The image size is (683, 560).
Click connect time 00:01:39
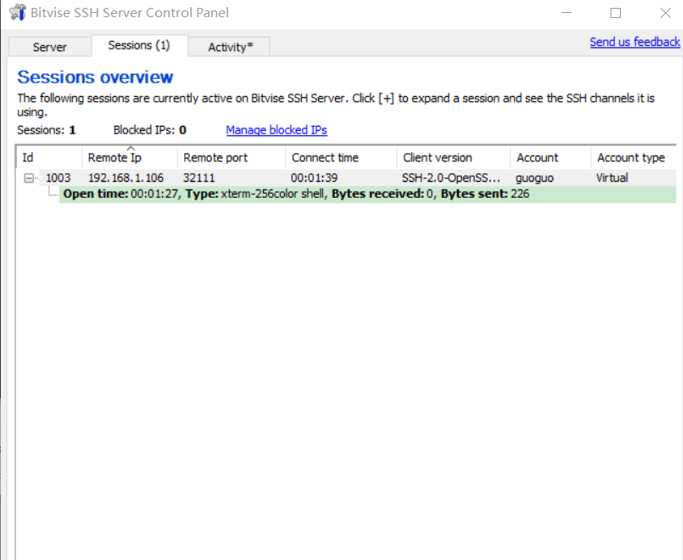(x=314, y=178)
